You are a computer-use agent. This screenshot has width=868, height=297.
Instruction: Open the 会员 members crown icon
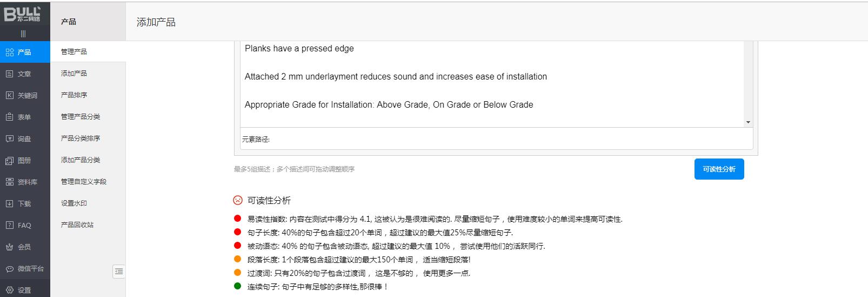point(10,247)
